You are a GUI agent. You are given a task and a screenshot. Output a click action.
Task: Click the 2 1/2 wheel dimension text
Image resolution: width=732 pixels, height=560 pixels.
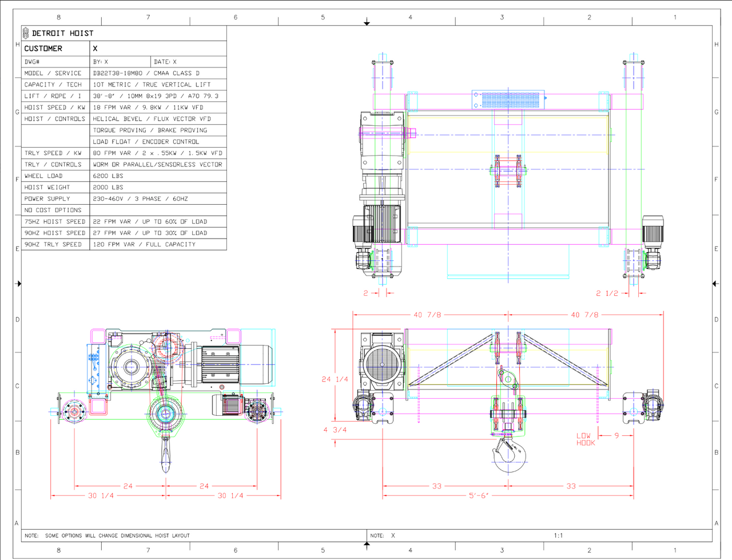pos(607,293)
